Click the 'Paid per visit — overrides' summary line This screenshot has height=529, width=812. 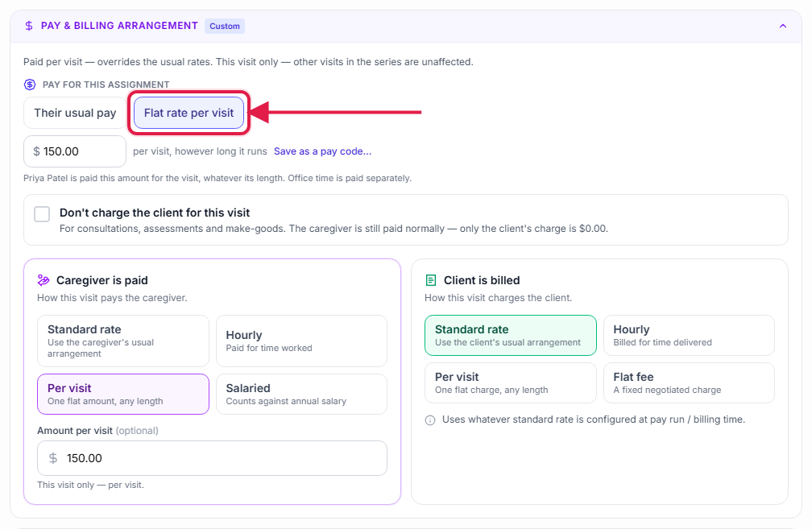click(x=249, y=61)
